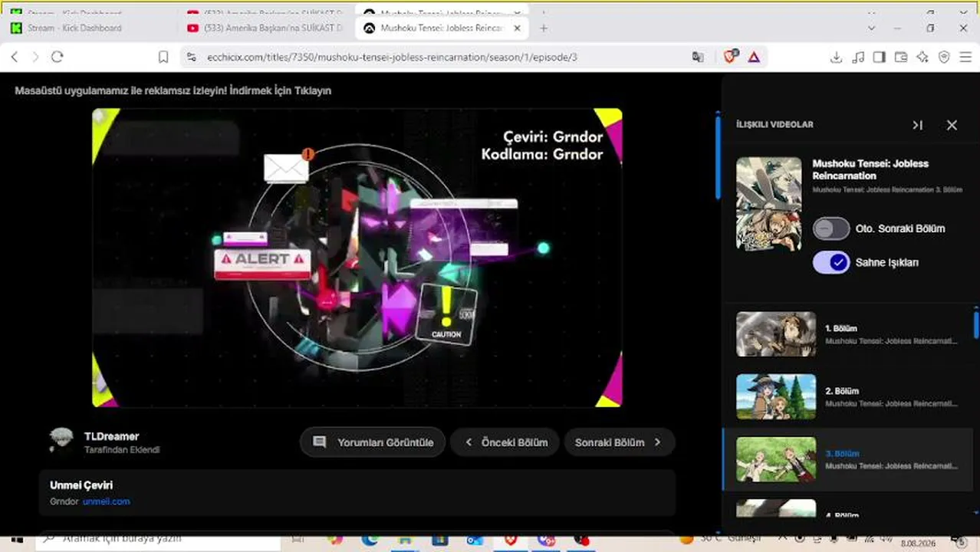Viewport: 980px width, 552px height.
Task: Go to Önceki Bölüm
Action: 505,442
